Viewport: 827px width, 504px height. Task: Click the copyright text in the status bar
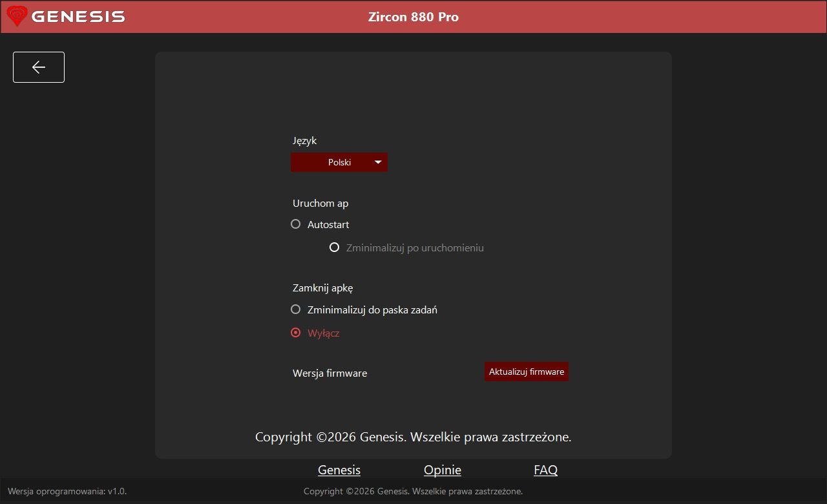[413, 491]
